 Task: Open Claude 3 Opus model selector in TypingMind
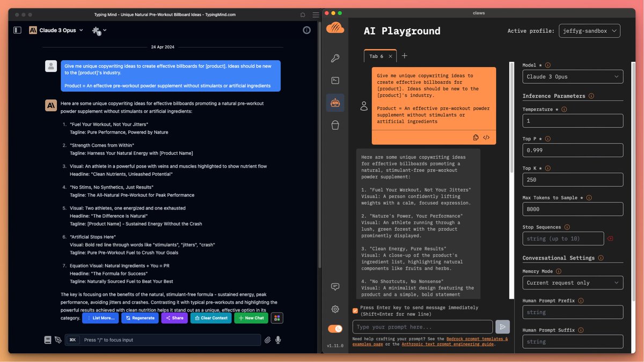click(56, 31)
